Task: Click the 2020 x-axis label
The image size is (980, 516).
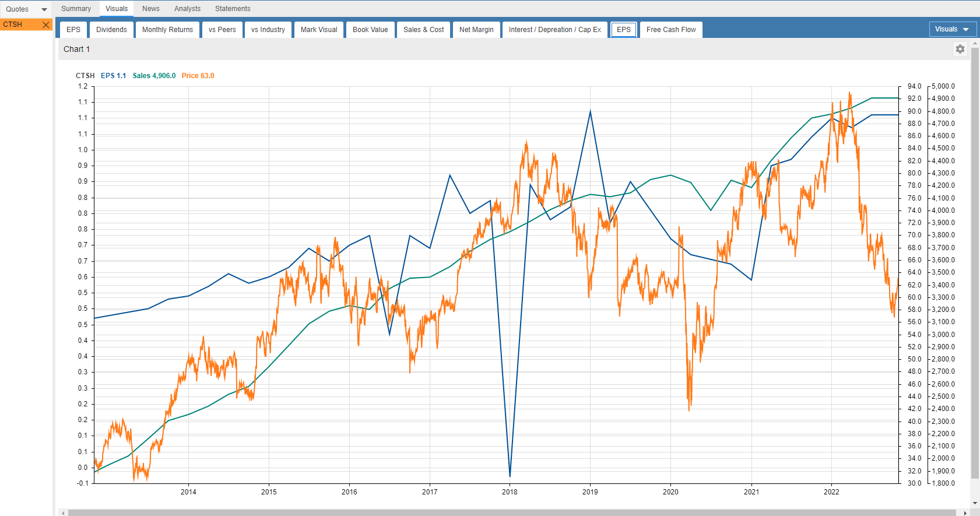Action: (670, 492)
